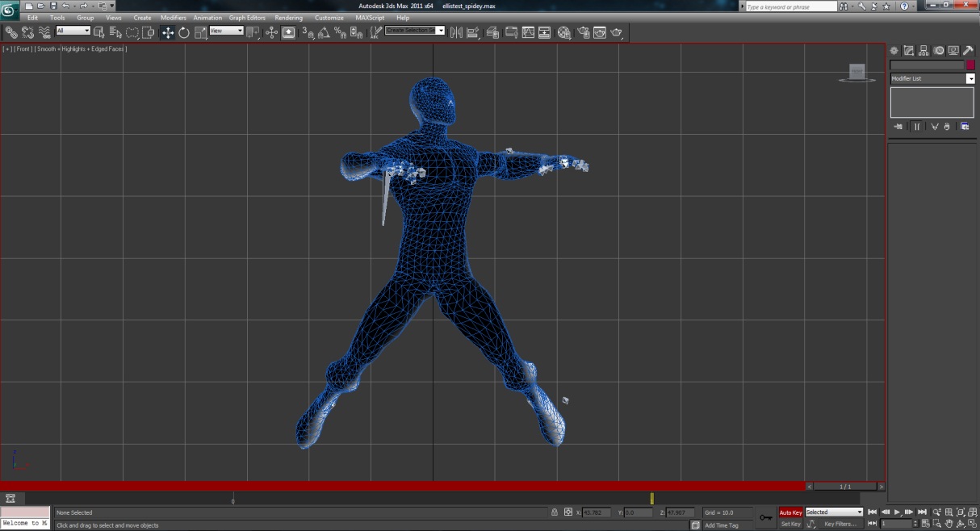This screenshot has width=980, height=531.
Task: Activate the Select and Rotate tool
Action: [x=184, y=32]
